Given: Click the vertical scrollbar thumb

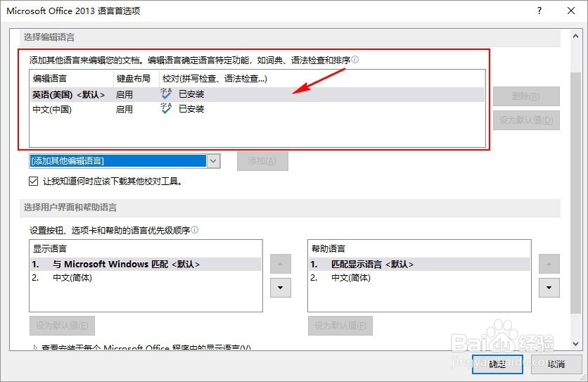Looking at the screenshot, I should [575, 193].
